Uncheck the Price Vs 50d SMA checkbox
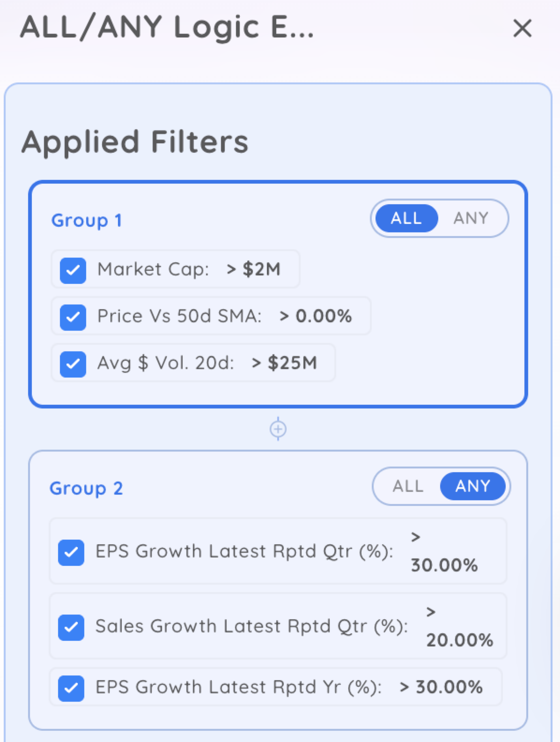The image size is (560, 742). click(73, 317)
